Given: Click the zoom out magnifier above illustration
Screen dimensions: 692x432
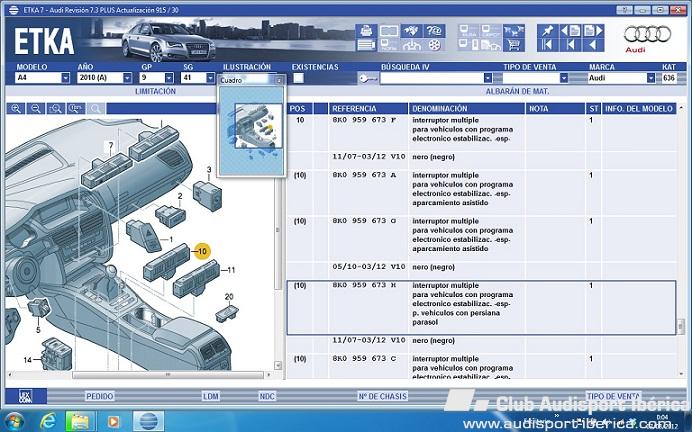Looking at the screenshot, I should click(36, 109).
